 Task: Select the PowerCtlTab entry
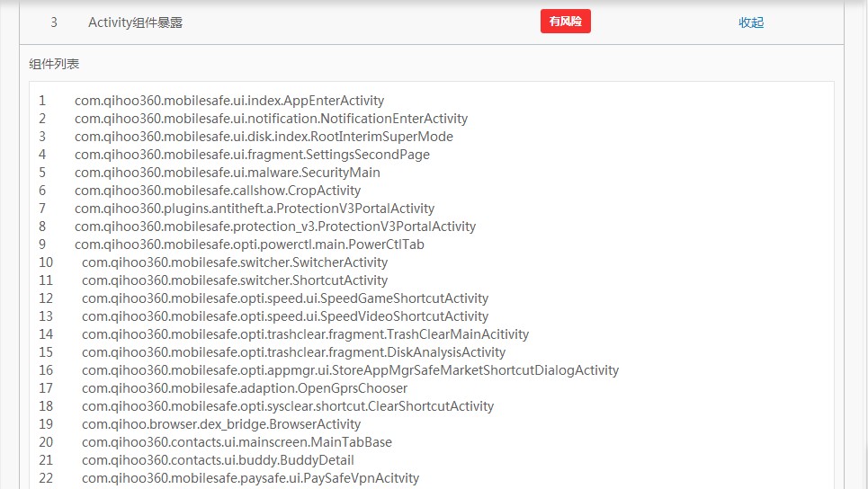coord(249,244)
